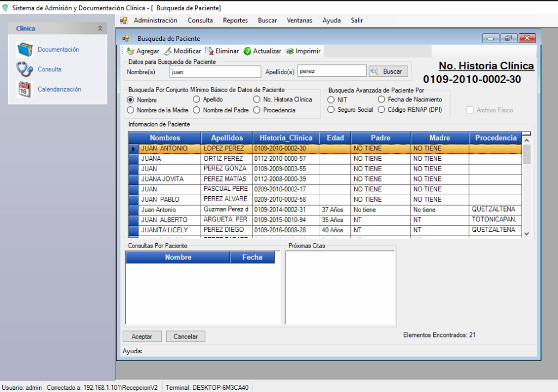Open Calendarización via the calendar icon

pyautogui.click(x=25, y=89)
